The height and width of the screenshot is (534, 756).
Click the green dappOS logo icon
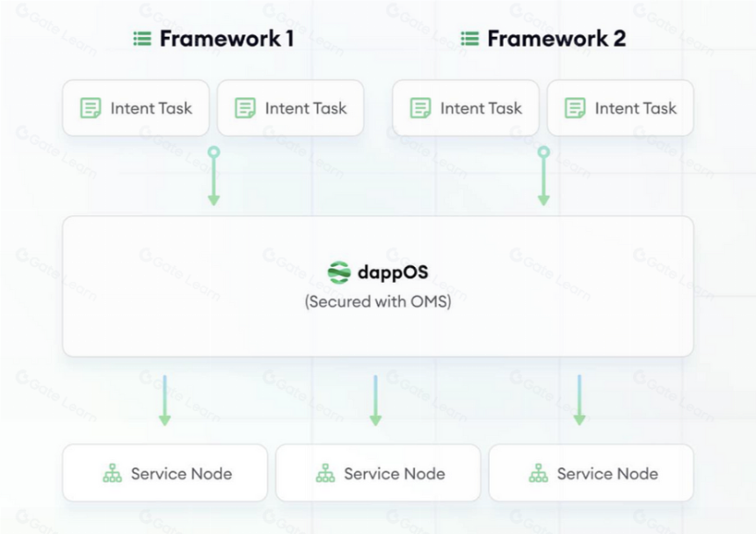[x=339, y=272]
